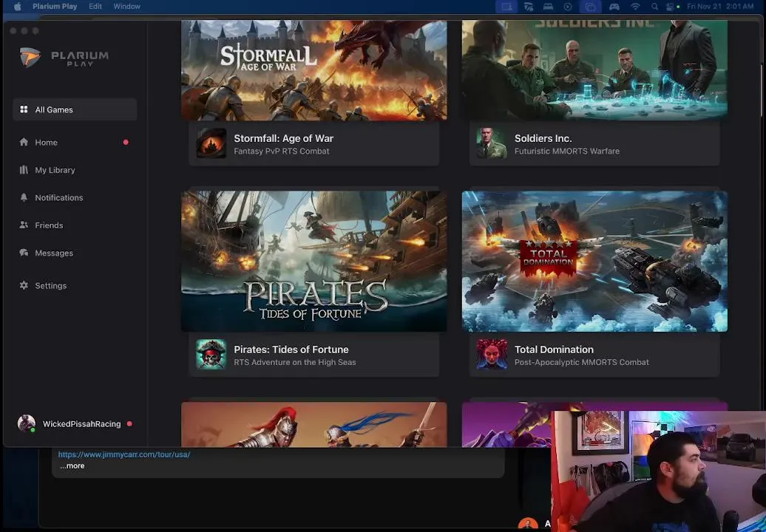Click the All Games grid icon
The width and height of the screenshot is (766, 532).
pyautogui.click(x=24, y=109)
